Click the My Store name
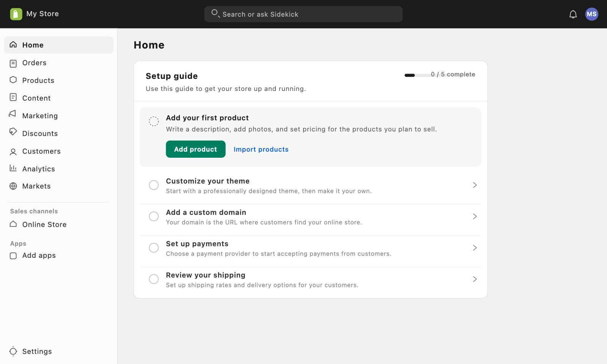 coord(42,14)
